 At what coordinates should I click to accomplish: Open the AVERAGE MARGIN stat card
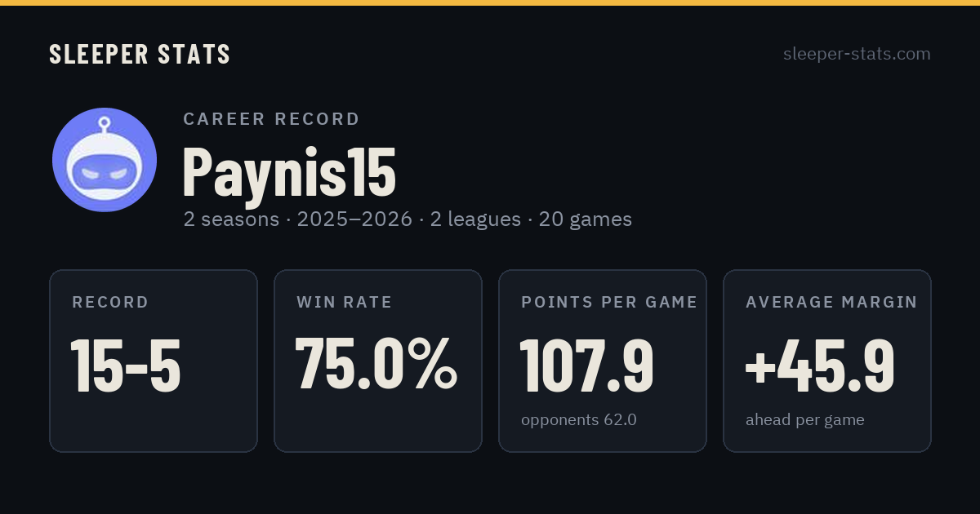coord(827,361)
